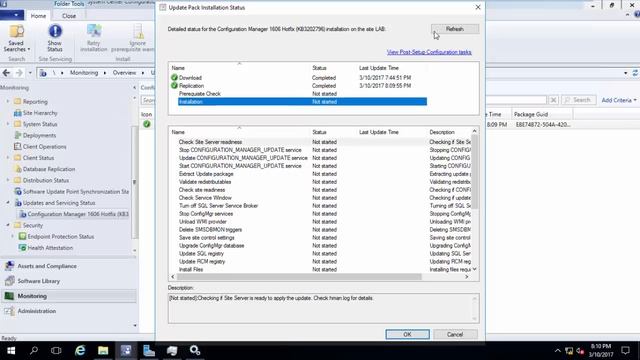
Task: Click the green check icon beside Download
Action: click(174, 77)
